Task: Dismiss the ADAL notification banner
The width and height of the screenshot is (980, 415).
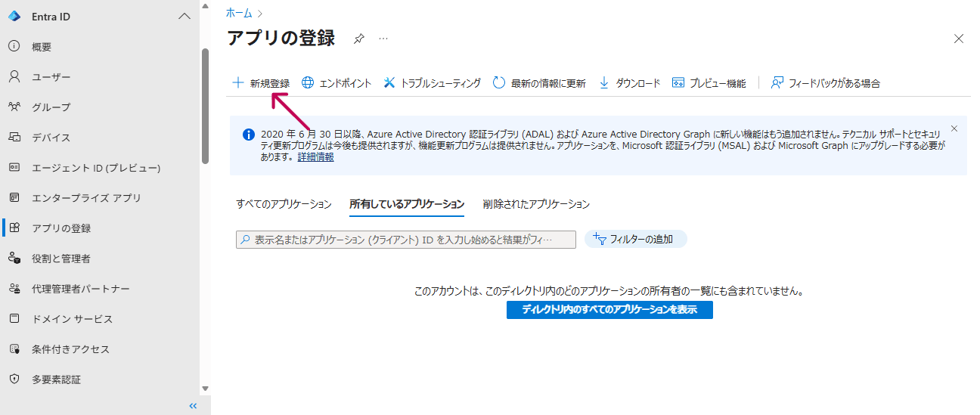Action: pyautogui.click(x=954, y=129)
